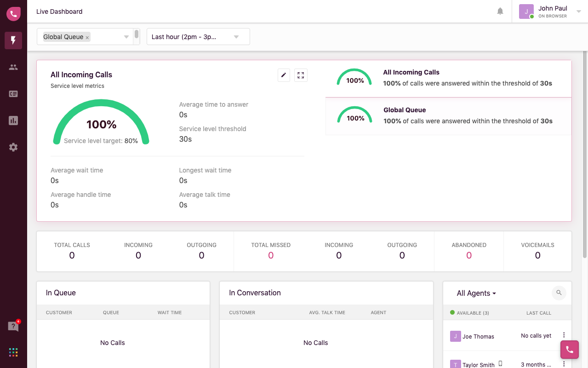
Task: Open the colorful app switcher grid icon
Action: (13, 352)
